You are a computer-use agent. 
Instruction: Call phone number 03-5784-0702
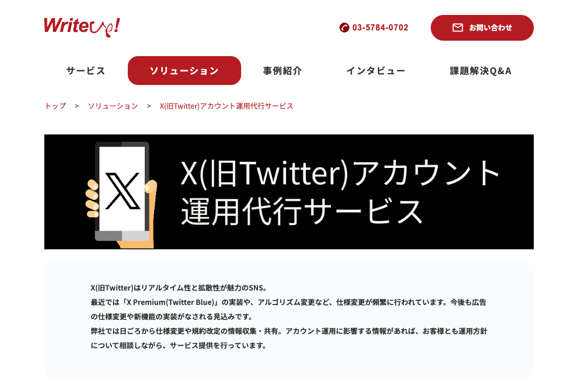click(380, 27)
